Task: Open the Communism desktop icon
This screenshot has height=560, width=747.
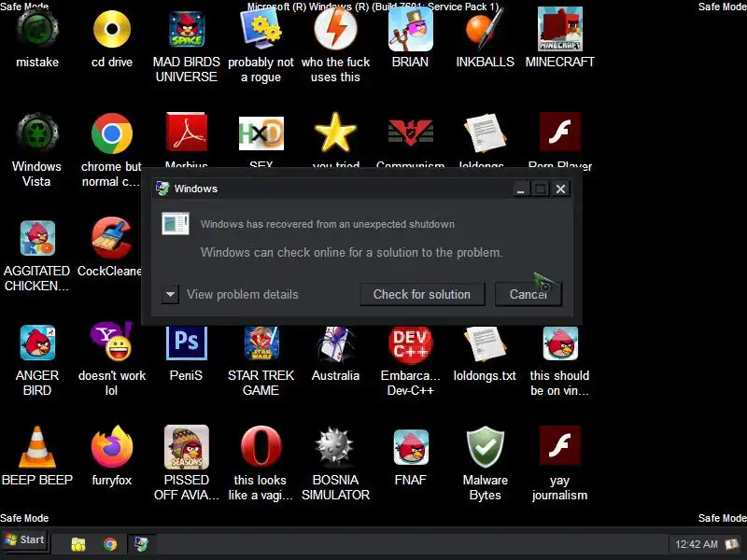Action: pos(410,132)
